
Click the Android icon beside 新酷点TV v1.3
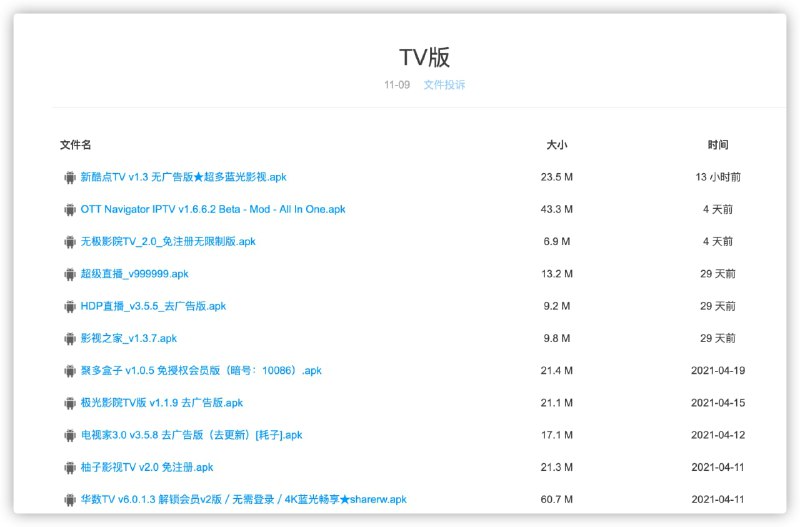coord(70,178)
